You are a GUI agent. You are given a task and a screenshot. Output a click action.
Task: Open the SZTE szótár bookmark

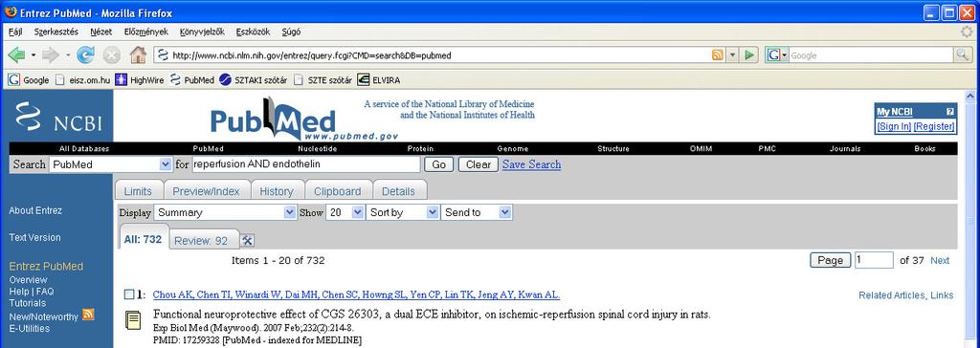click(323, 80)
